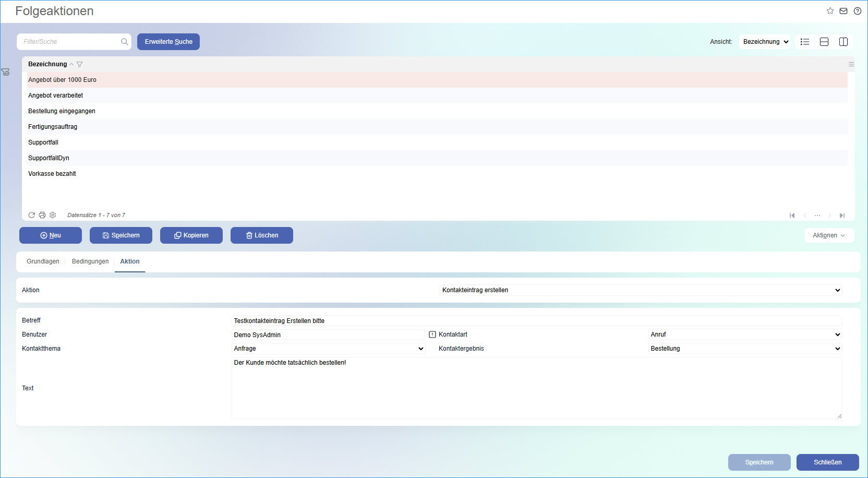Refresh the records list
868x478 pixels.
pyautogui.click(x=31, y=215)
